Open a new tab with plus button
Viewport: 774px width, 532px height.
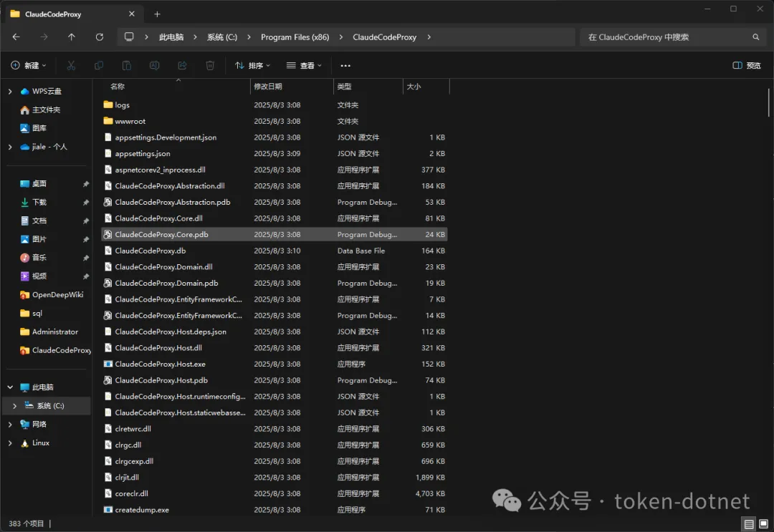pyautogui.click(x=157, y=14)
